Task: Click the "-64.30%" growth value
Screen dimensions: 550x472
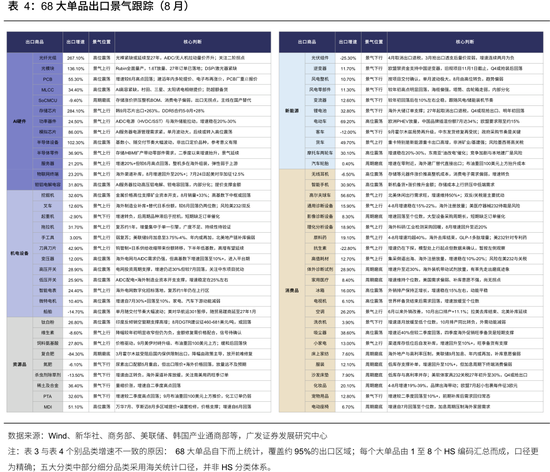Action: 76,354
